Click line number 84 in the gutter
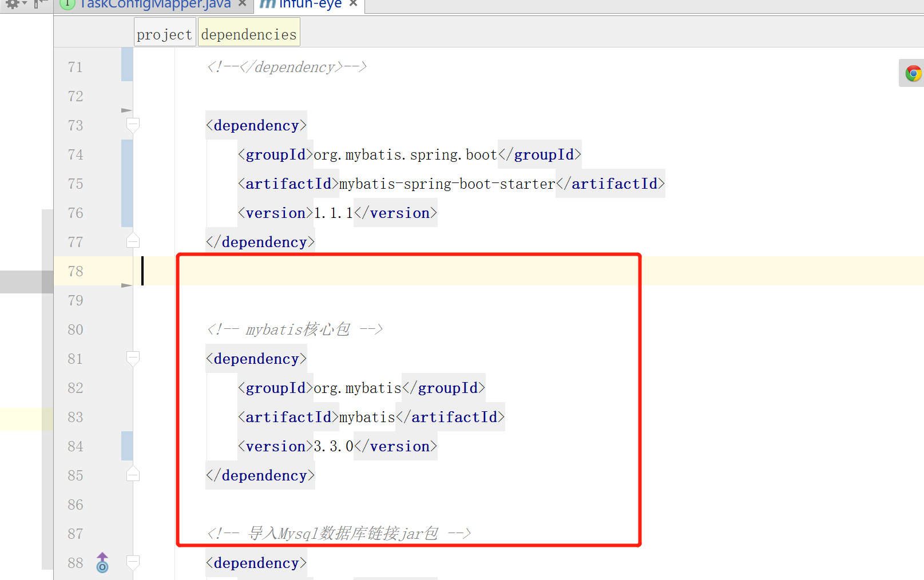The height and width of the screenshot is (580, 924). [76, 447]
